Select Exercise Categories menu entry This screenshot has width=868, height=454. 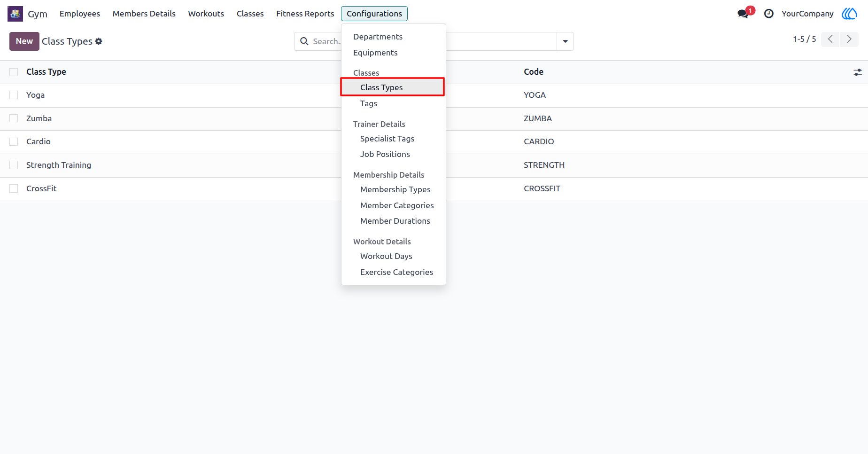point(394,272)
